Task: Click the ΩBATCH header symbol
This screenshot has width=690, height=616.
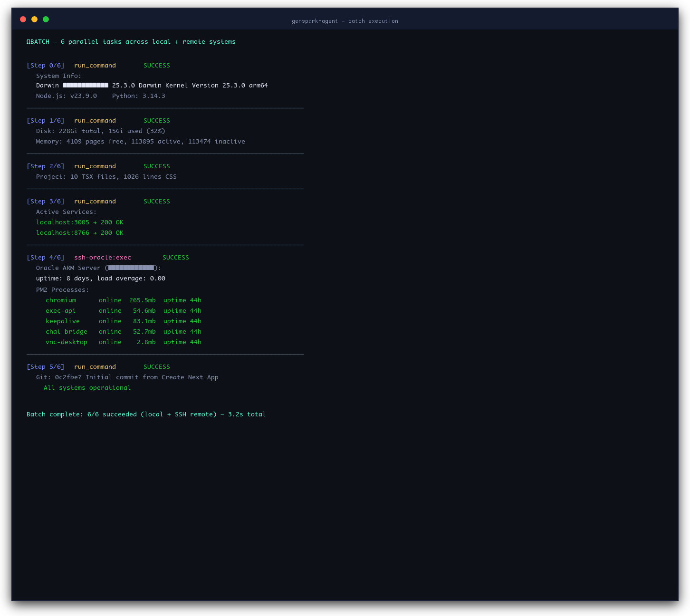Action: click(29, 41)
